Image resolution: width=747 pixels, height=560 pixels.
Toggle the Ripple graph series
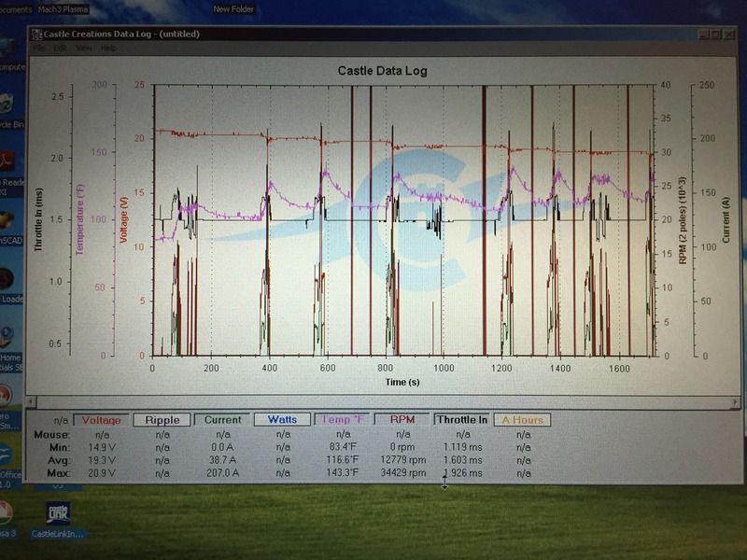pos(162,420)
